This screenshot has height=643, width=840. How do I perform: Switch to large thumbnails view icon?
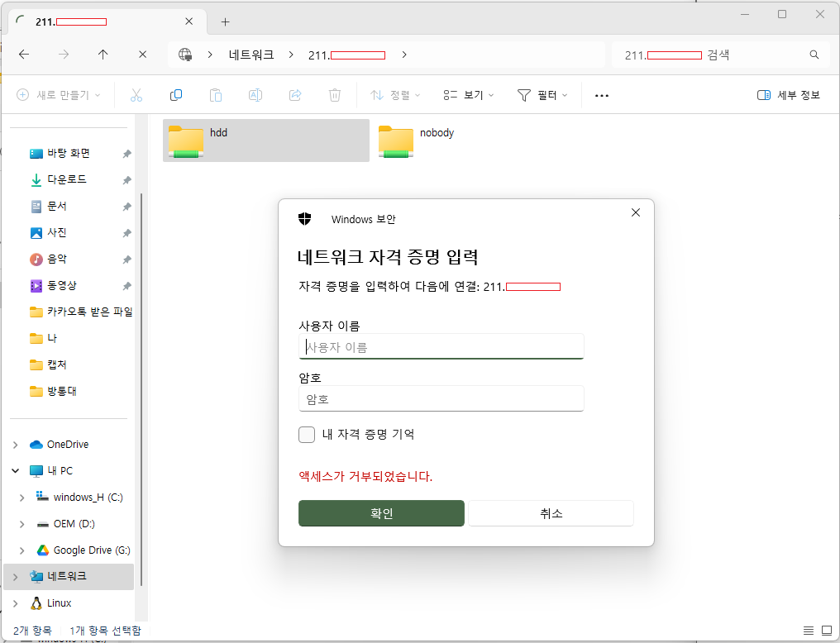click(x=827, y=630)
